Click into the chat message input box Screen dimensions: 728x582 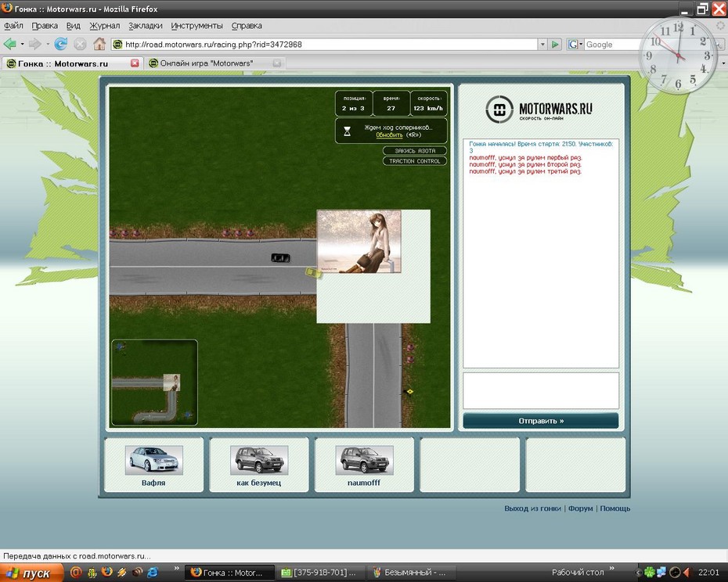click(541, 390)
